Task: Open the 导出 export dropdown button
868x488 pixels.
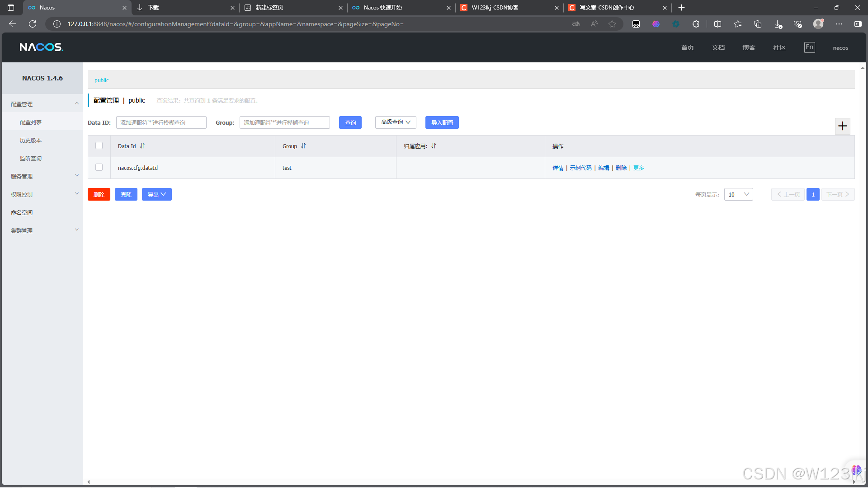Action: (156, 194)
